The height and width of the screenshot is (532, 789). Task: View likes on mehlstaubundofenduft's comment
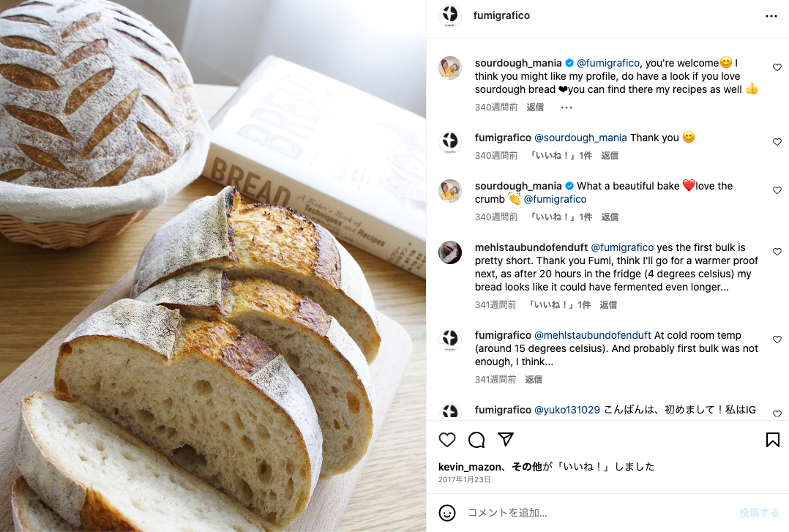click(559, 305)
